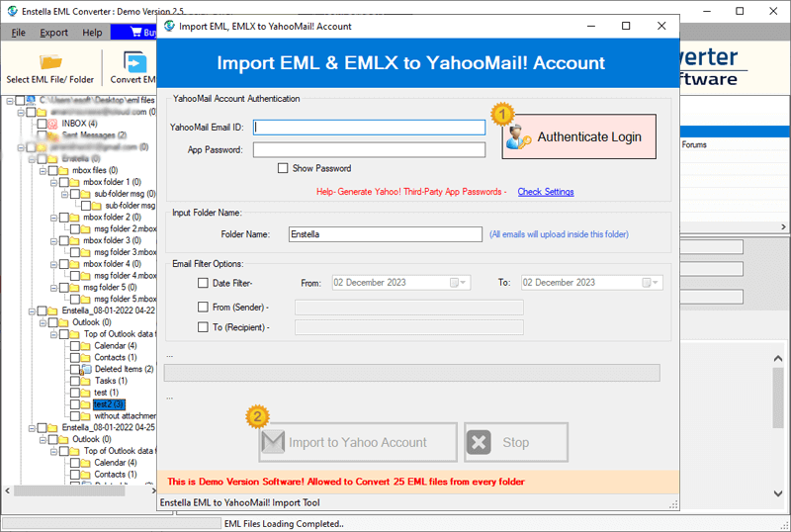791x532 pixels.
Task: Click the first Outlook (0) folder icon
Action: [63, 322]
